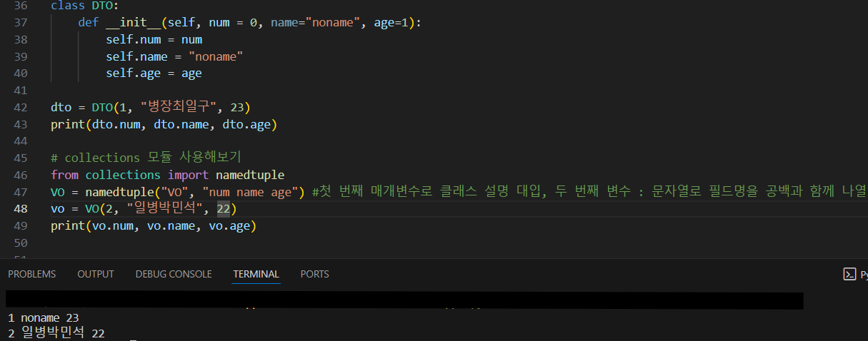Image resolution: width=868 pixels, height=341 pixels.
Task: Click 'print(dto.num, dto.name, dto.age)' statement
Action: pos(164,124)
